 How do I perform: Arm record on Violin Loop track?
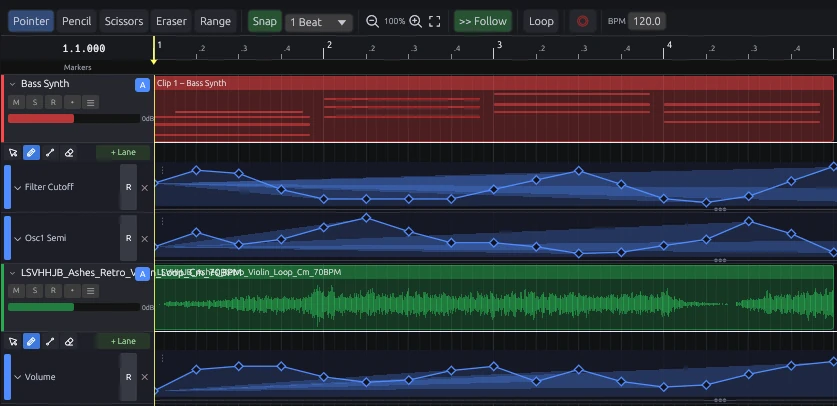point(53,291)
